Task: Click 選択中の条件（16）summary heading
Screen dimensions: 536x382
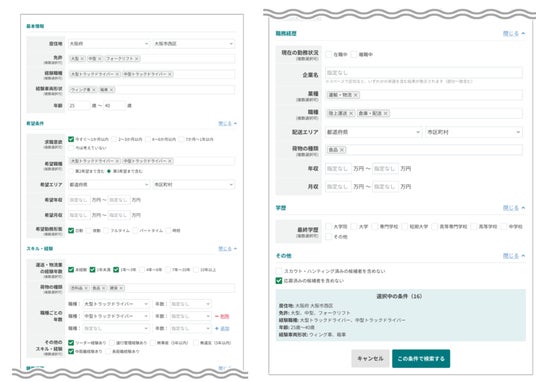Action: [x=399, y=296]
